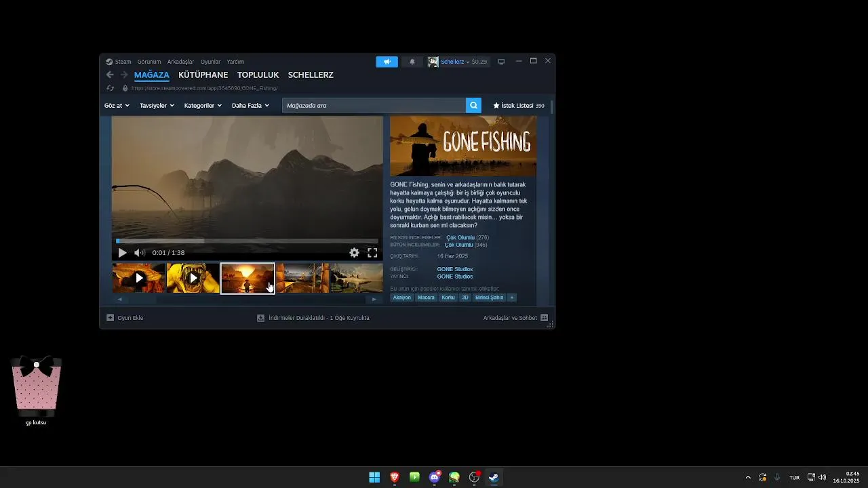The image size is (868, 488).
Task: Open İstek Listesi wishlist
Action: tap(519, 106)
